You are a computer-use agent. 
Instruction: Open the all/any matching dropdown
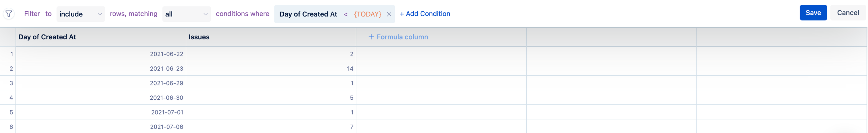tap(186, 14)
